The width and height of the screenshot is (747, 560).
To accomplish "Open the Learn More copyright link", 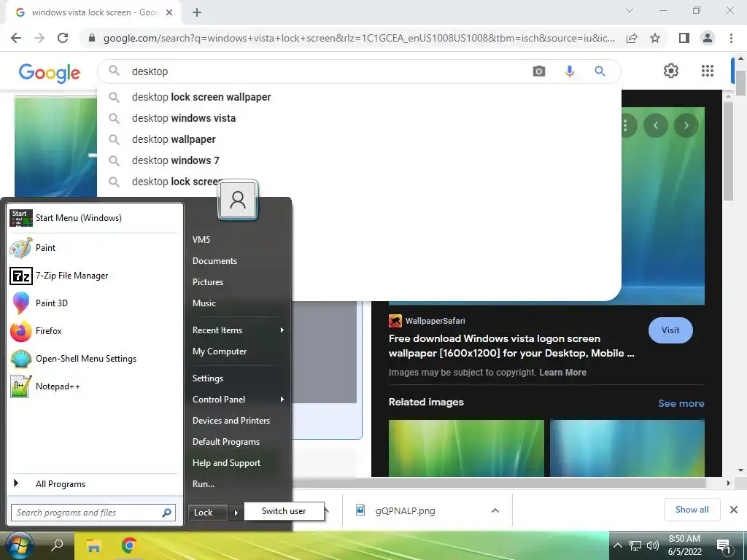I will [x=562, y=373].
